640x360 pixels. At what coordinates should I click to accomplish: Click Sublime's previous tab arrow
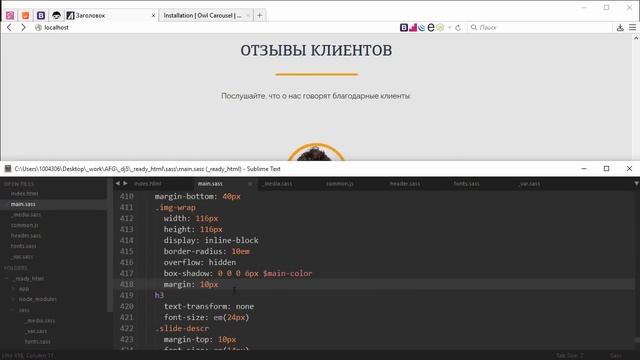pos(118,184)
